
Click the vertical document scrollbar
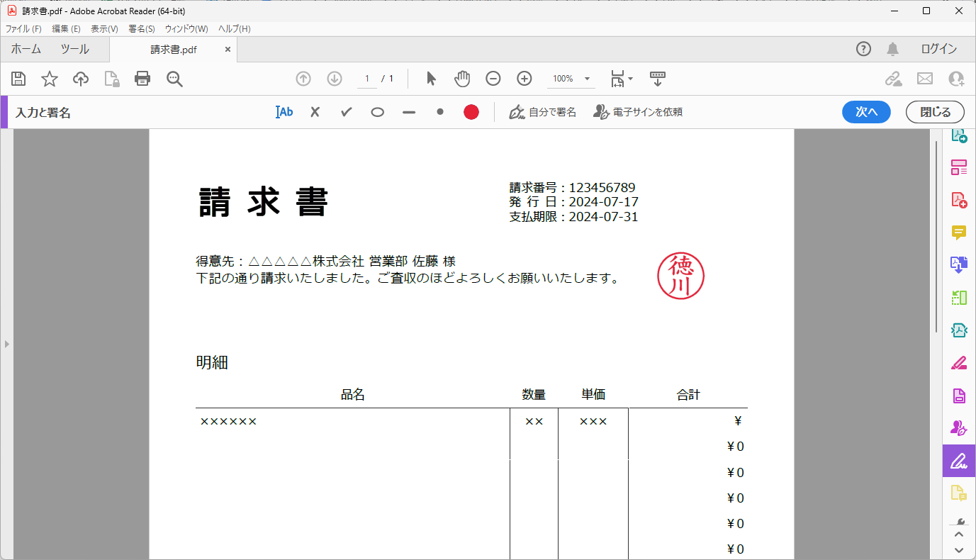[x=936, y=237]
